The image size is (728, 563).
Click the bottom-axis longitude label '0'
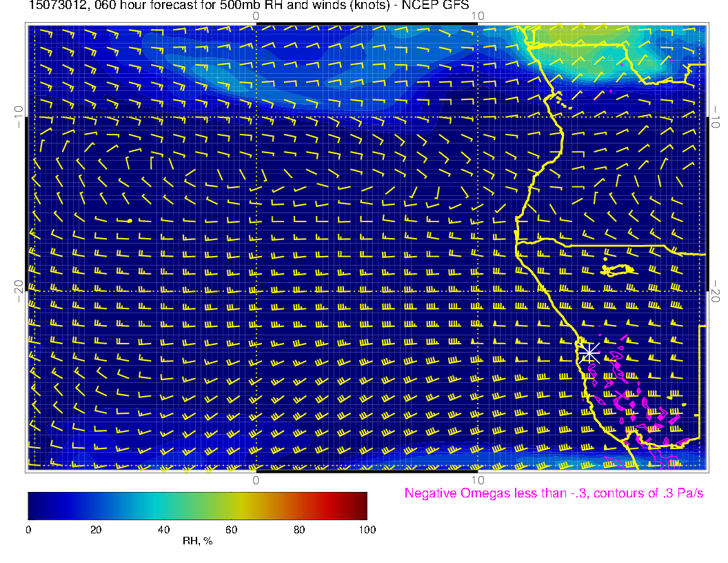pos(256,480)
